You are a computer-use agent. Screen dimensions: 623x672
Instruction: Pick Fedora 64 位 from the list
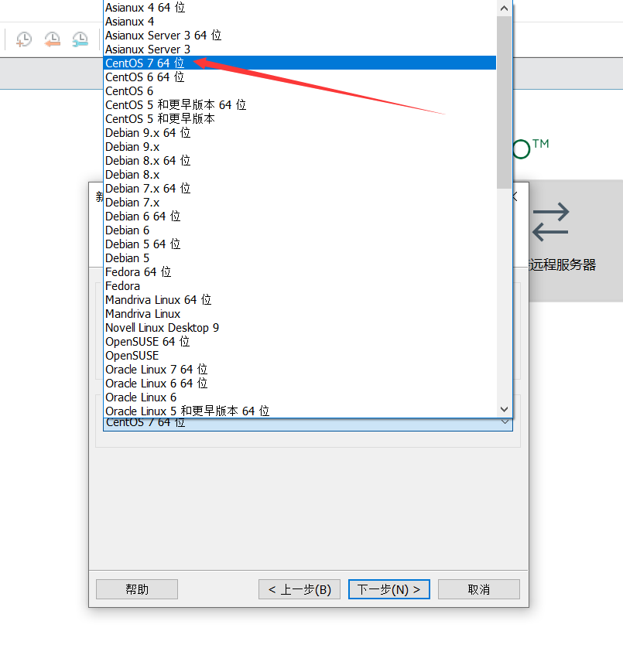(x=300, y=272)
